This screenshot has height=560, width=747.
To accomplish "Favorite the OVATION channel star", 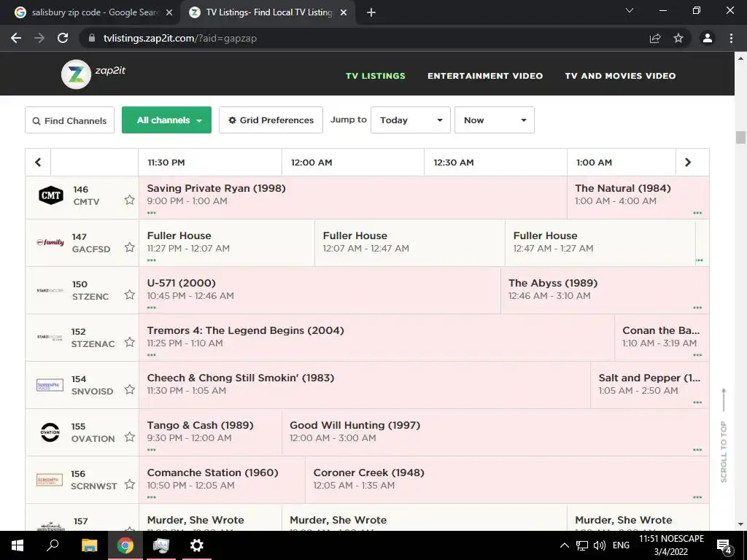I will (130, 437).
